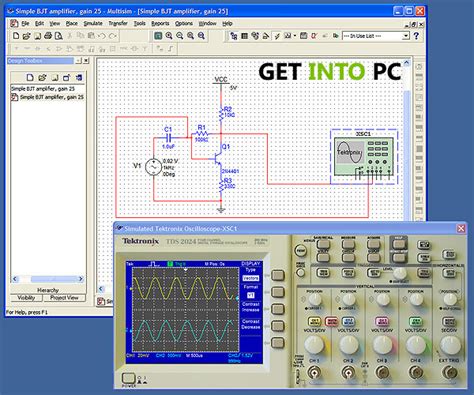Image resolution: width=474 pixels, height=395 pixels.
Task: Click the round PRINT button on oscilloscope
Action: (x=301, y=250)
